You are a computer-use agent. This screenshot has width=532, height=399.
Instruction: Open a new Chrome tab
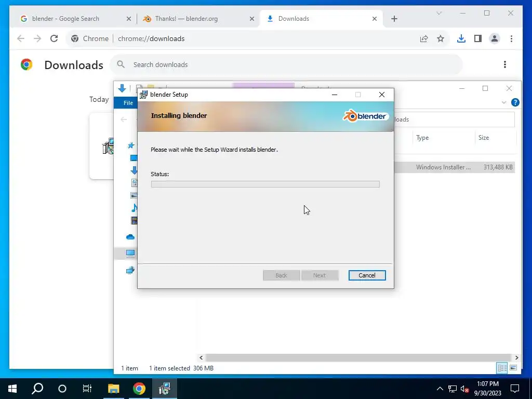(394, 19)
